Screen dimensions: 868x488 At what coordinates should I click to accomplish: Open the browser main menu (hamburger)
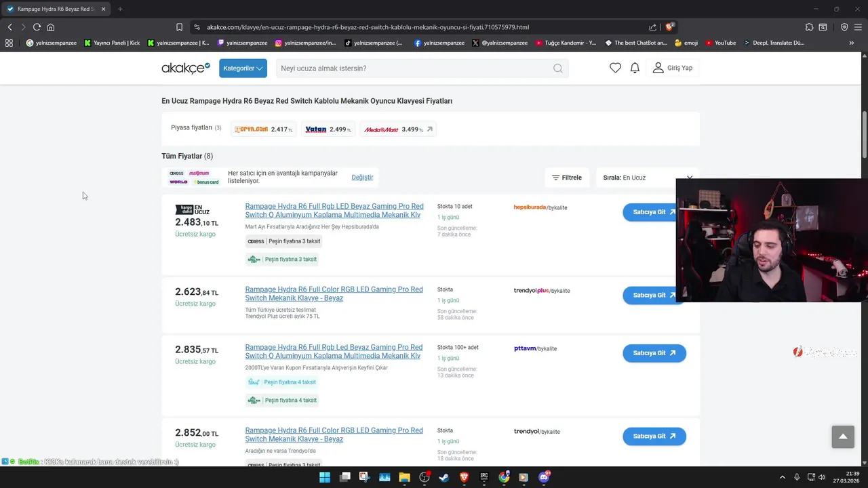[x=859, y=27]
